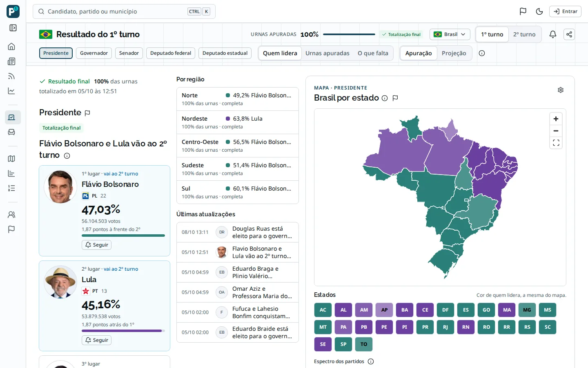Image resolution: width=588 pixels, height=368 pixels.
Task: Click the Entrar login button
Action: tap(565, 11)
